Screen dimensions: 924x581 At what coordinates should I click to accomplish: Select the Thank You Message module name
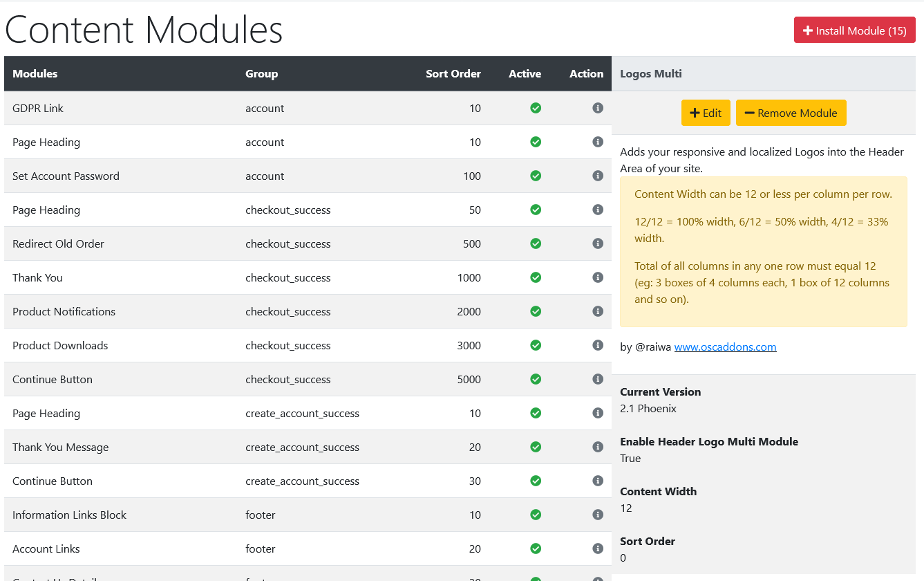(x=61, y=447)
